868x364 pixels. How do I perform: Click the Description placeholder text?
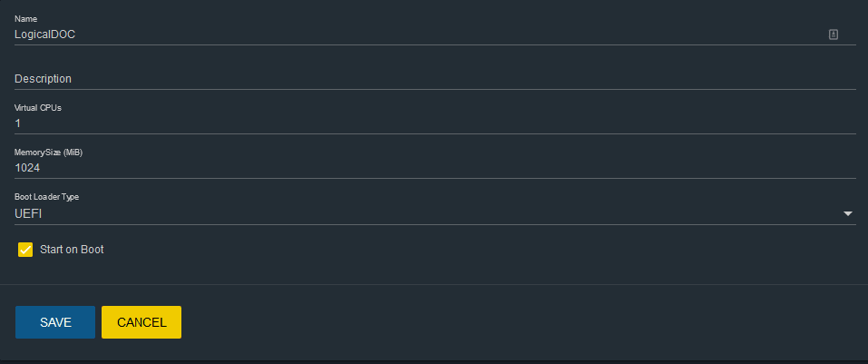pos(43,79)
